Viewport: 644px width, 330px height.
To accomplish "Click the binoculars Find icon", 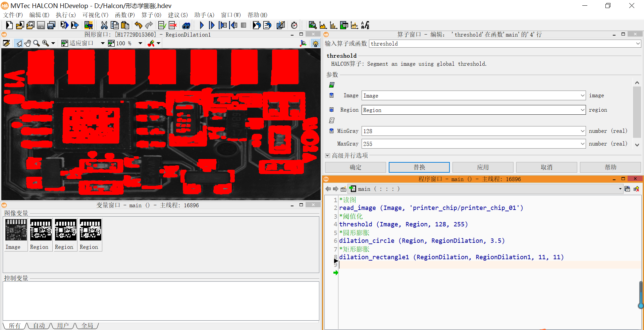I will coord(186,25).
